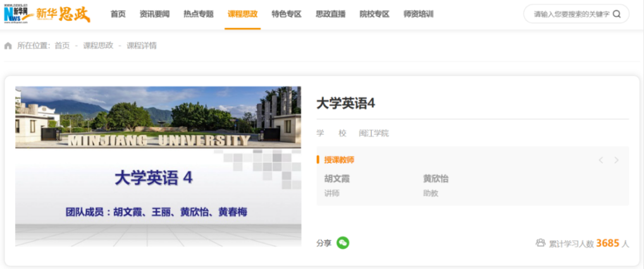
Task: Click 课程详情 in breadcrumb
Action: coord(142,46)
